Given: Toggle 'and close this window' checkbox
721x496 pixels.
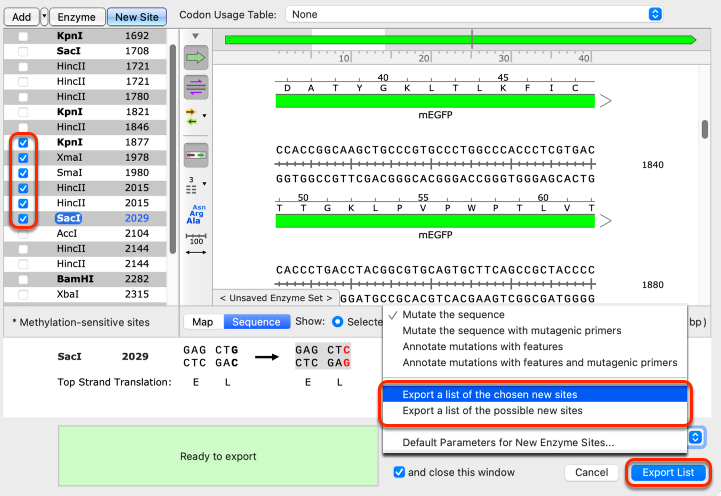Looking at the screenshot, I should click(399, 472).
